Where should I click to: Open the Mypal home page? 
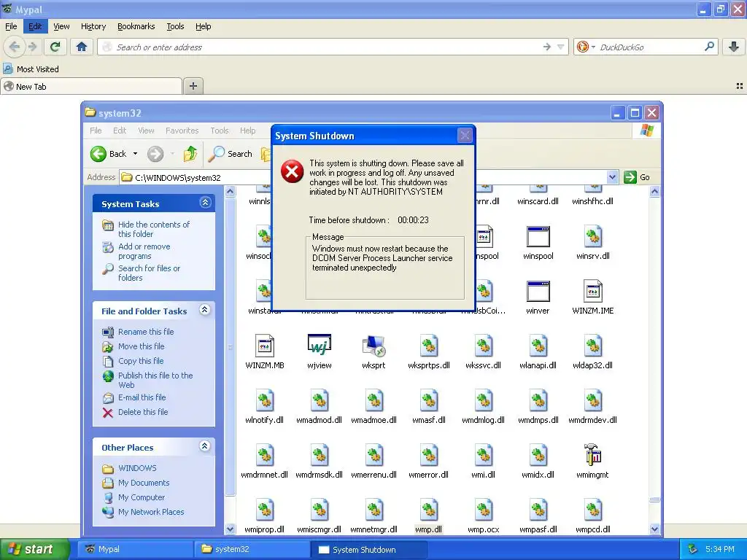pyautogui.click(x=82, y=47)
